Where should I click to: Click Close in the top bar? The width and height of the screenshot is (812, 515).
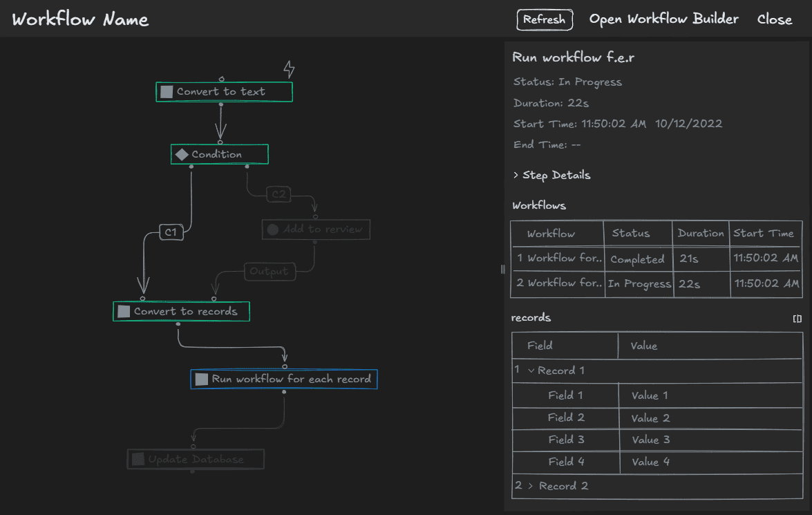774,19
